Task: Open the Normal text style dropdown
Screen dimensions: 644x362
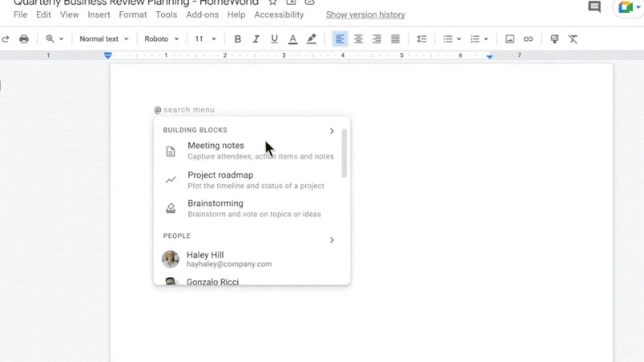Action: [104, 39]
